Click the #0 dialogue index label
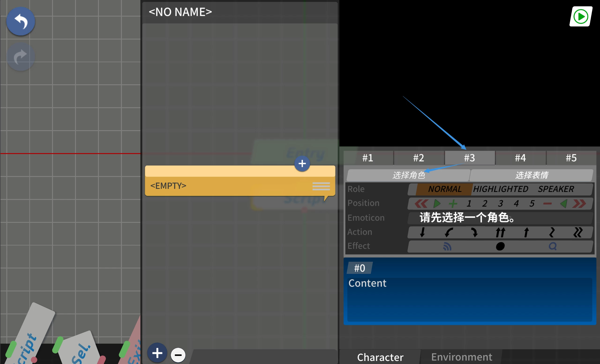 point(360,268)
